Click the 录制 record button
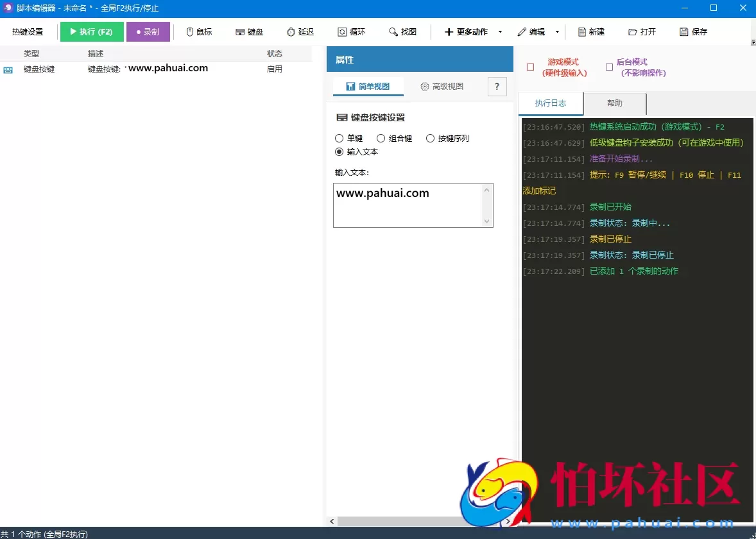 148,31
